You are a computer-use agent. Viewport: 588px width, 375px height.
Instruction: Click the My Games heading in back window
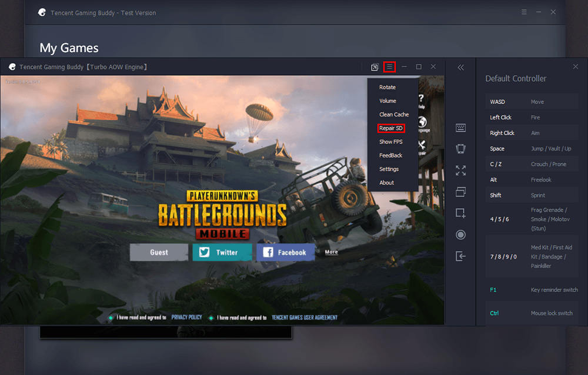click(x=69, y=48)
